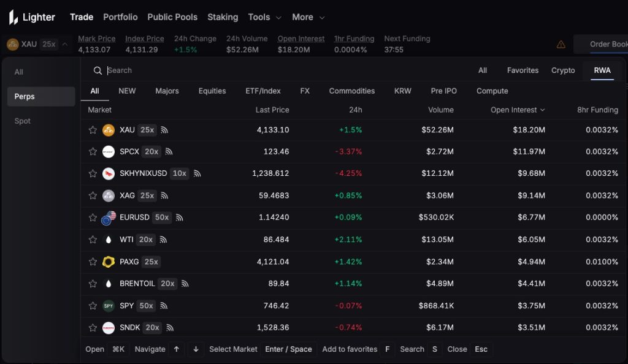
Task: Select the RWA category tab
Action: click(x=602, y=70)
